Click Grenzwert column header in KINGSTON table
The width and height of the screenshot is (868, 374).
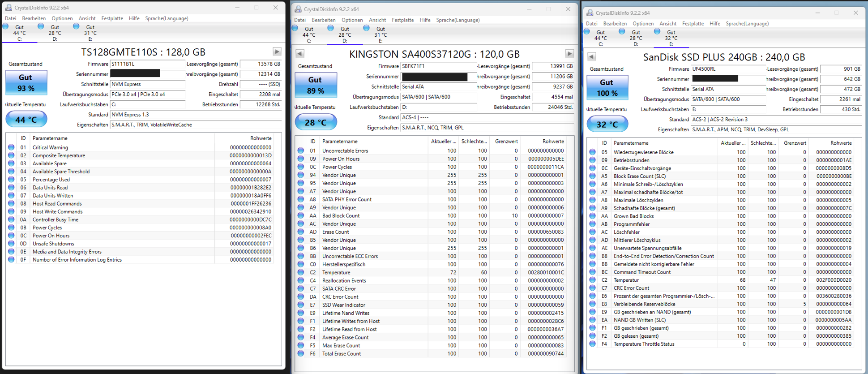coord(505,141)
